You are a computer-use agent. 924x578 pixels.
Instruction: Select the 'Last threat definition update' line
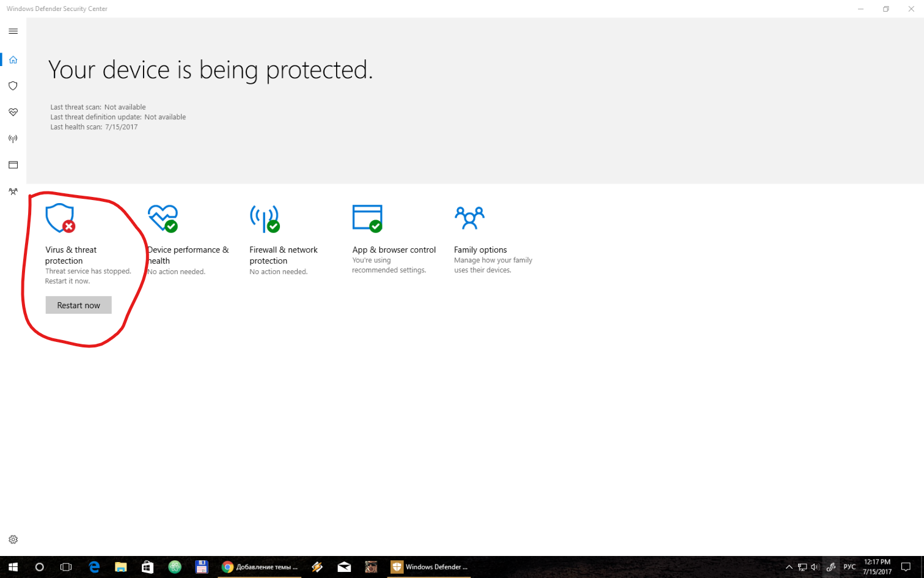click(118, 117)
